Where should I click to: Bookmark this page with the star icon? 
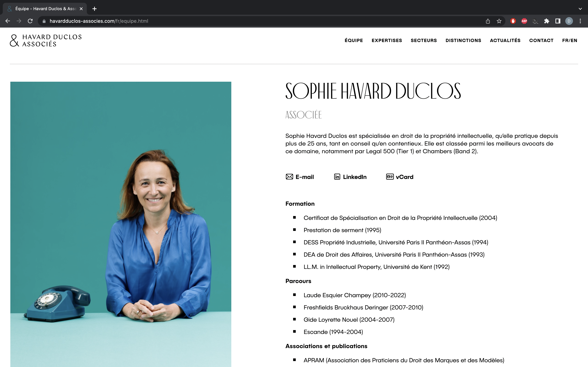click(x=499, y=21)
